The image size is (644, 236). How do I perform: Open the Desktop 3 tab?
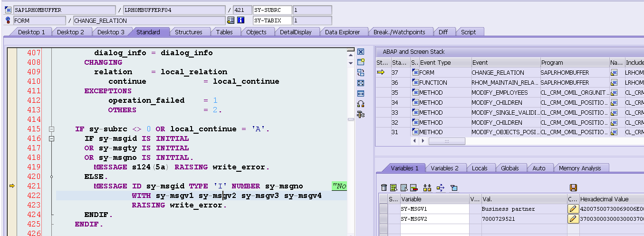[x=111, y=32]
